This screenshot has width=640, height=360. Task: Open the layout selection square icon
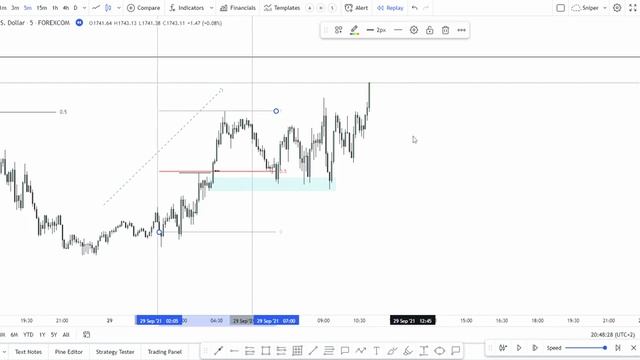point(560,8)
